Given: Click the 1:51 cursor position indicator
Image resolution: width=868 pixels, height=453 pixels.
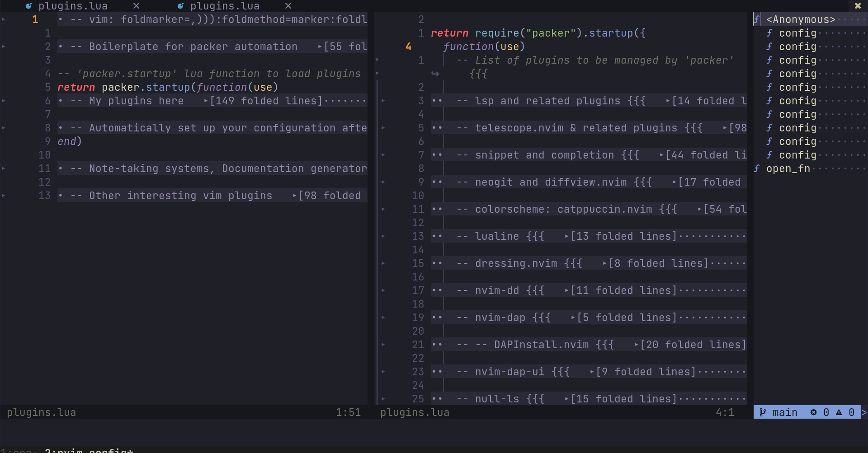Looking at the screenshot, I should [348, 412].
